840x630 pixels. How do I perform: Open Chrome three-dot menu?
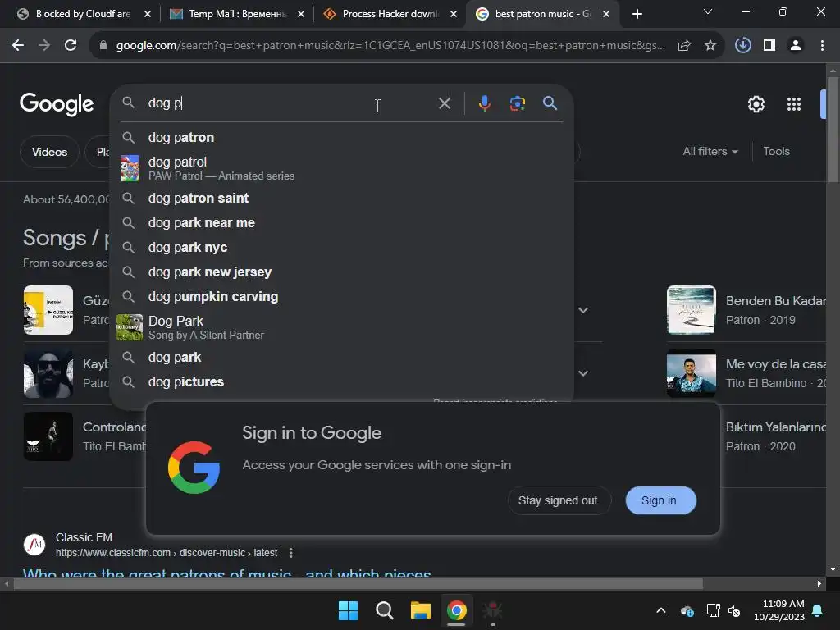tap(822, 46)
